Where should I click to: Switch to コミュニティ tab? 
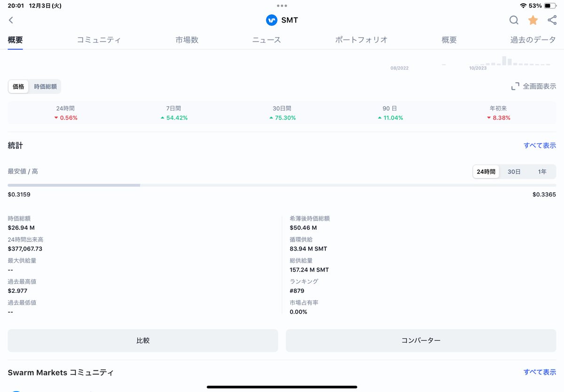pos(99,40)
